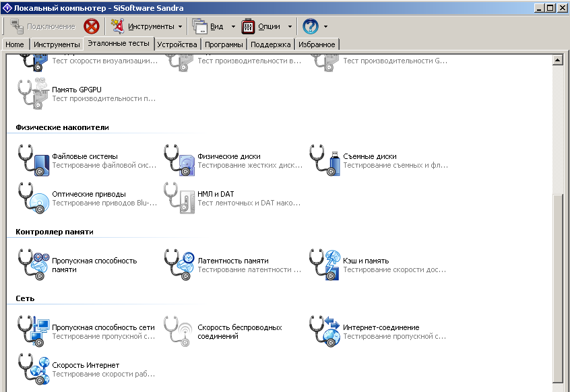The image size is (570, 392).
Task: Click the Подключение toolbar icon
Action: pos(17,26)
